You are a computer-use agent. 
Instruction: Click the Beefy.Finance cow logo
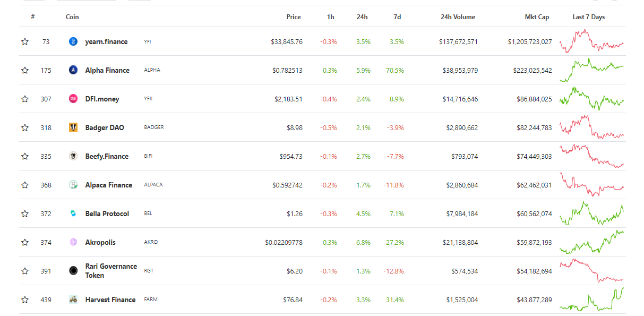73,156
